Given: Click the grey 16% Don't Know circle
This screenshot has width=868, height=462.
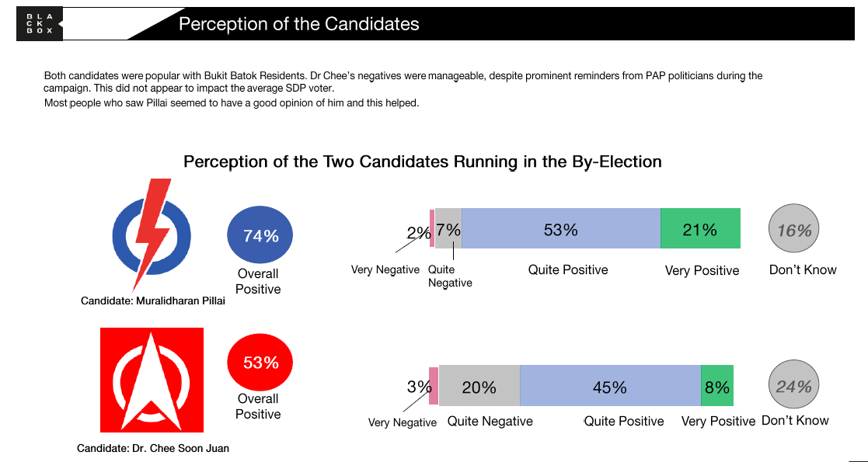Looking at the screenshot, I should 794,230.
